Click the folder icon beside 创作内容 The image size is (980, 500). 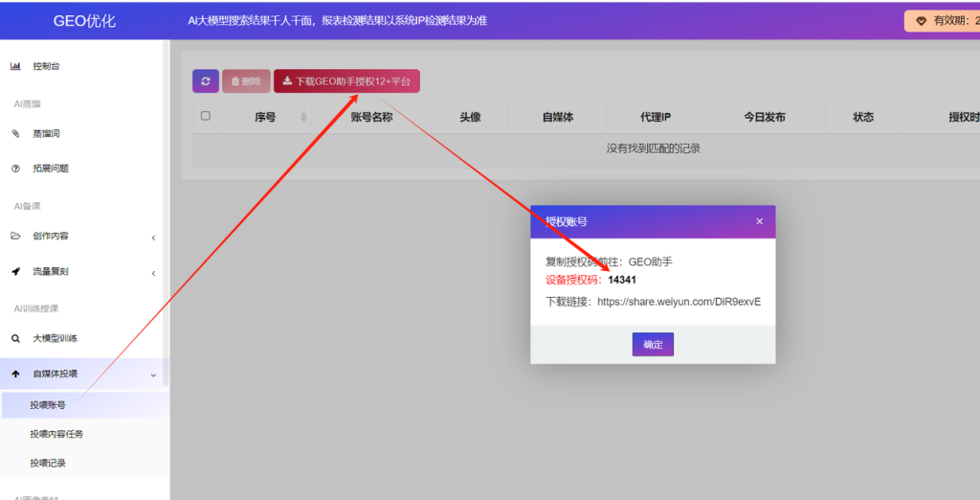(15, 236)
